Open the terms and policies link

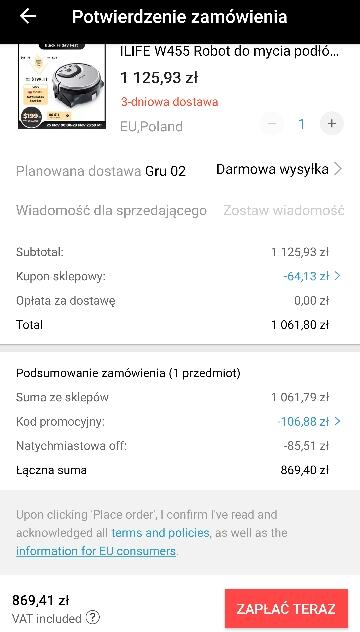pyautogui.click(x=160, y=533)
